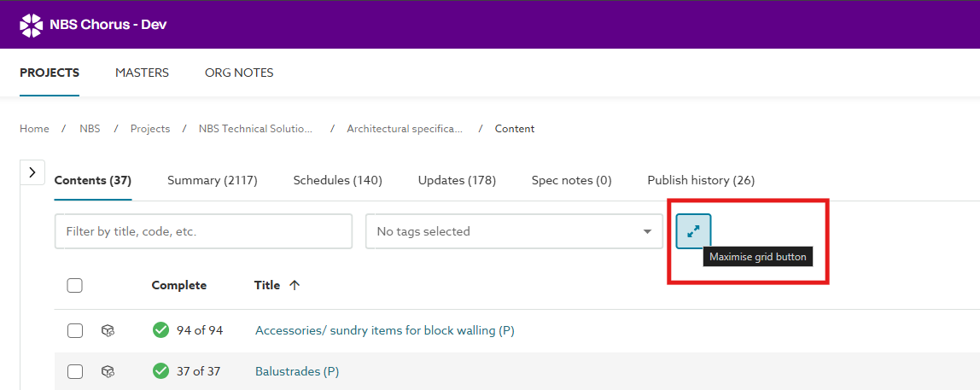The height and width of the screenshot is (390, 980).
Task: Open the Balustrades (P) link
Action: coord(297,371)
